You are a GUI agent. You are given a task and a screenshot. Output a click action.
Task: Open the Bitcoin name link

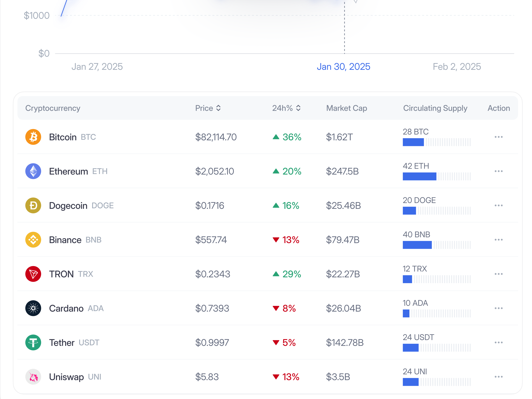pos(63,137)
